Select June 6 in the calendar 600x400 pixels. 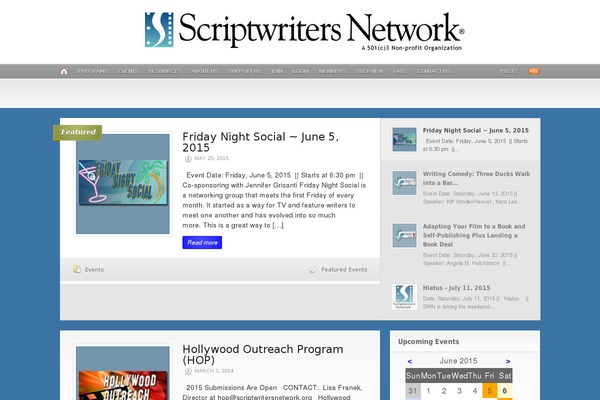[x=505, y=391]
